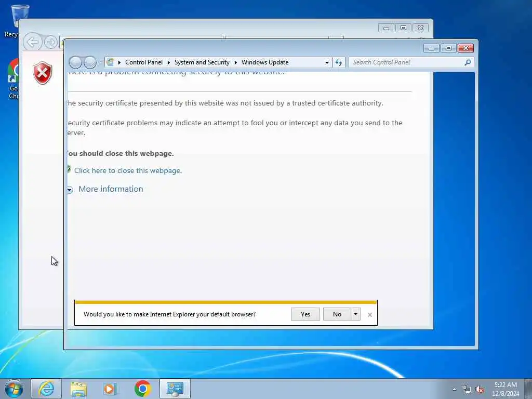Minimize the Control Panel window
Image resolution: width=532 pixels, height=399 pixels.
coord(432,48)
